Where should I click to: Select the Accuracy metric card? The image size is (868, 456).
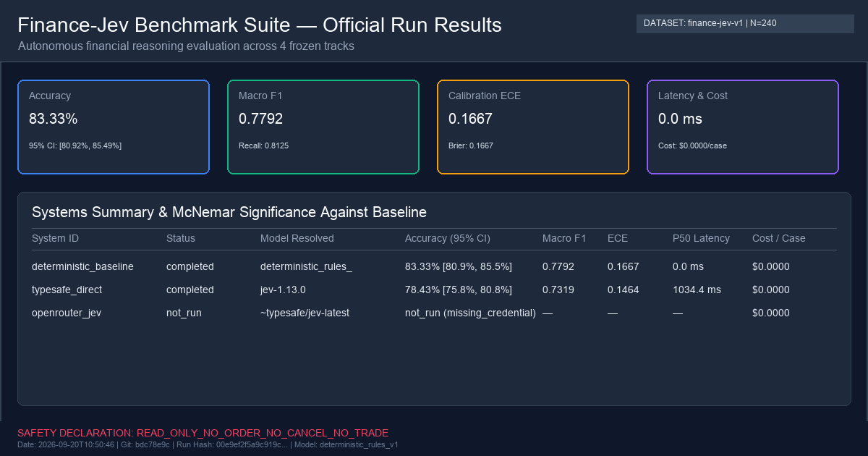coord(114,127)
